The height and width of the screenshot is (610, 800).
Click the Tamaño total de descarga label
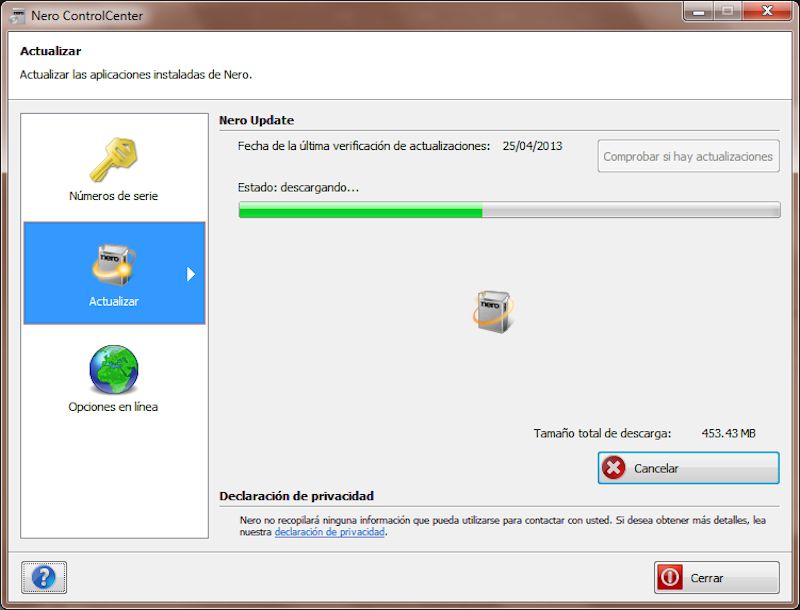pos(603,433)
